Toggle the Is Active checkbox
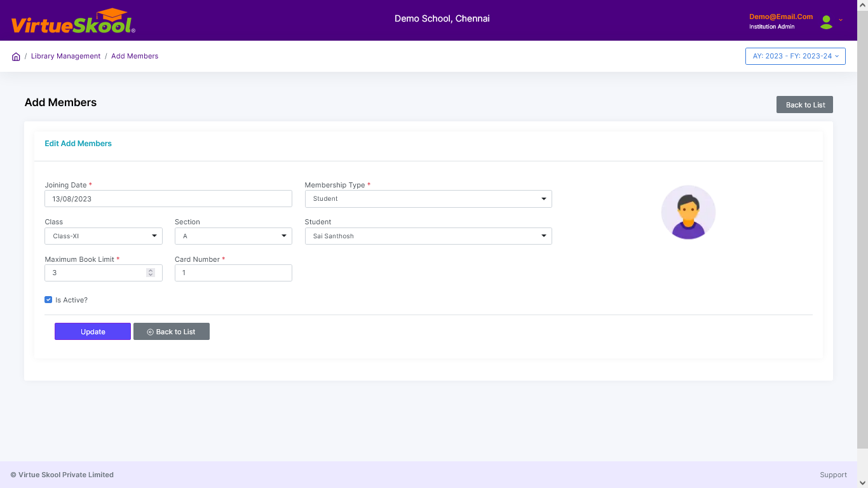Viewport: 868px width, 488px height. [x=48, y=299]
